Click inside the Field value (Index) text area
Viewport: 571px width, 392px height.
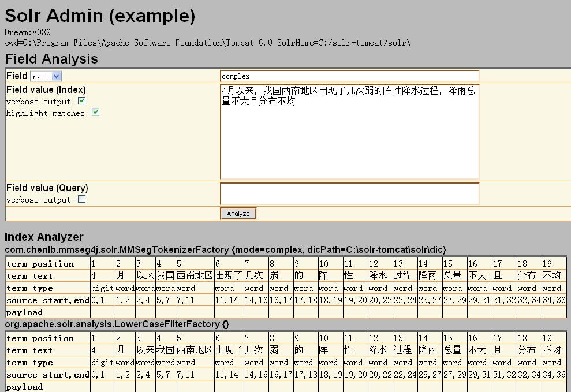349,132
